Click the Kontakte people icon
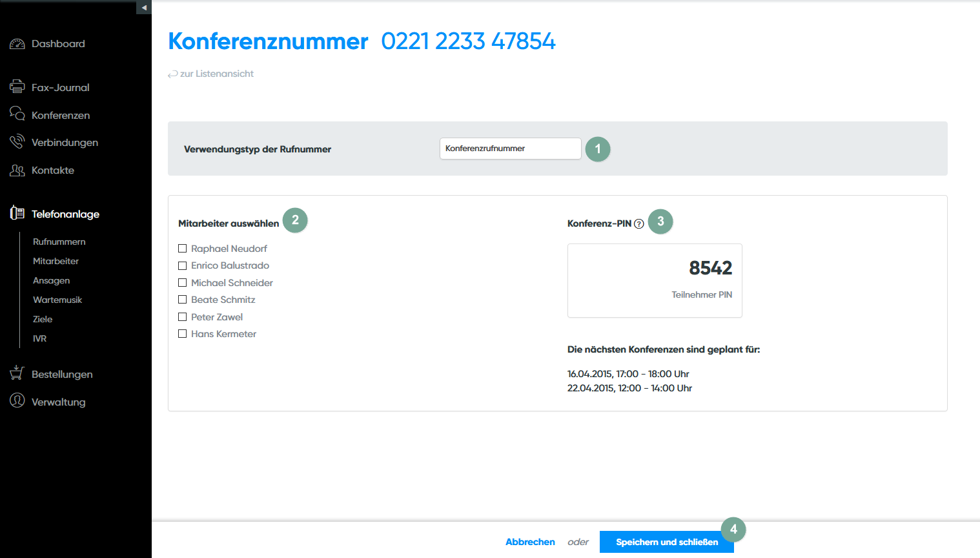This screenshot has width=980, height=558. (x=17, y=170)
